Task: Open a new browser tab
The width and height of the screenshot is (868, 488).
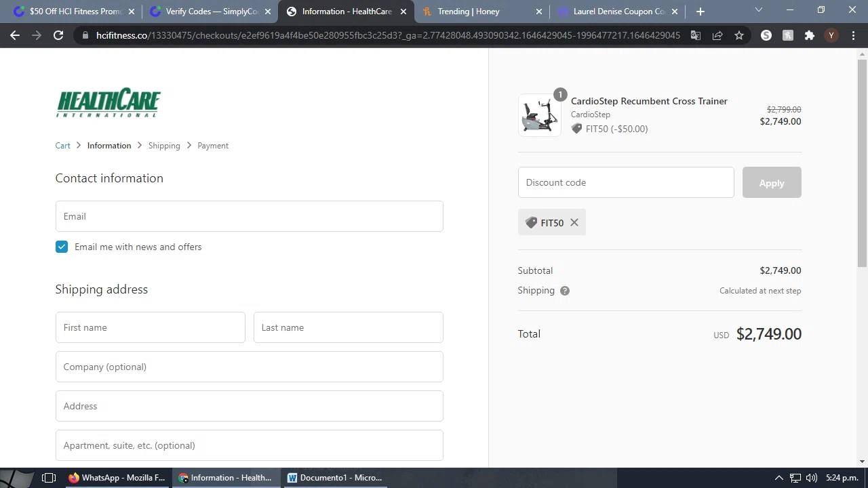Action: (x=701, y=12)
